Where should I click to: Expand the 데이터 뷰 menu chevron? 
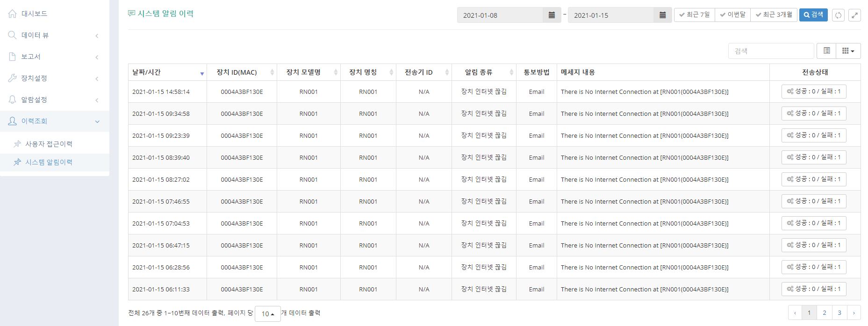tap(97, 35)
